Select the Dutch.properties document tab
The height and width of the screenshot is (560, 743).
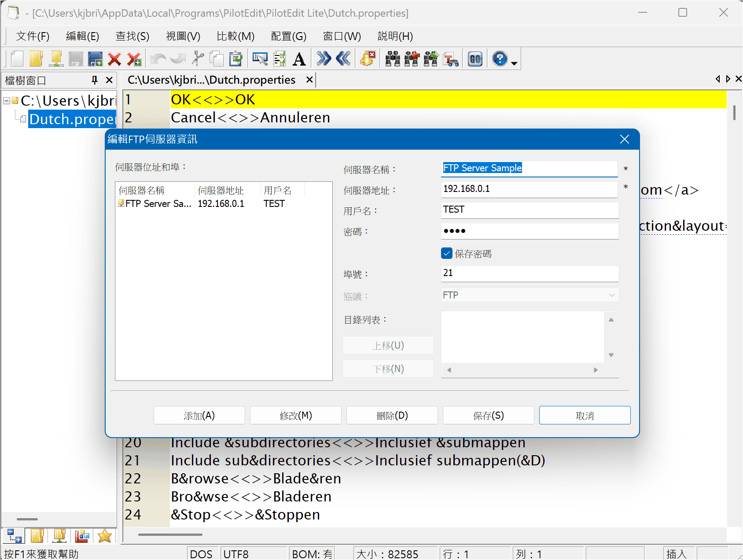click(x=211, y=80)
